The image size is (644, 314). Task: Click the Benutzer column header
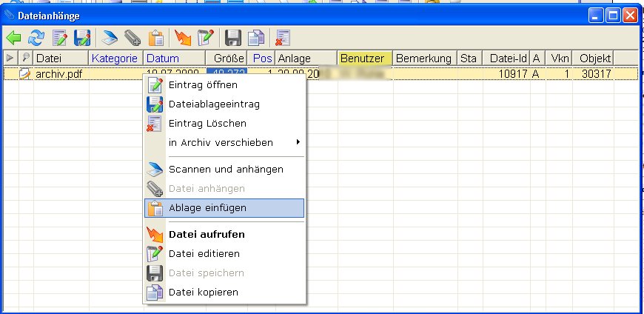point(363,58)
